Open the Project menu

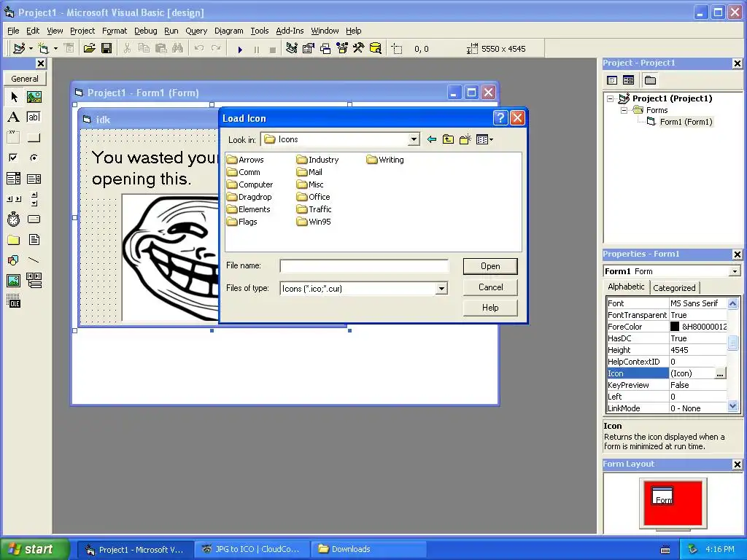point(82,31)
